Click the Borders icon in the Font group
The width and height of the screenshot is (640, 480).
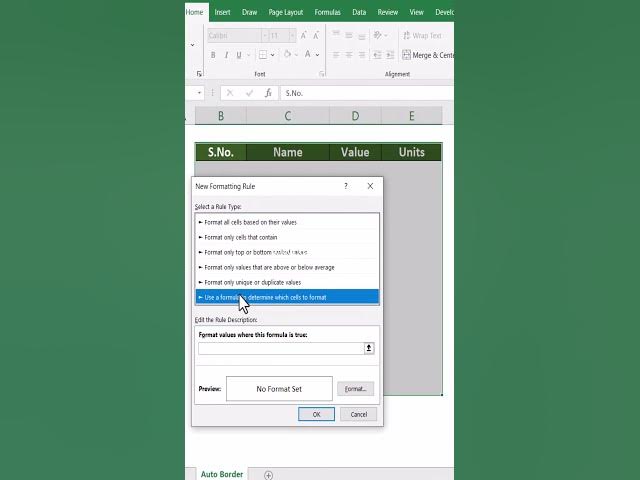tap(263, 55)
